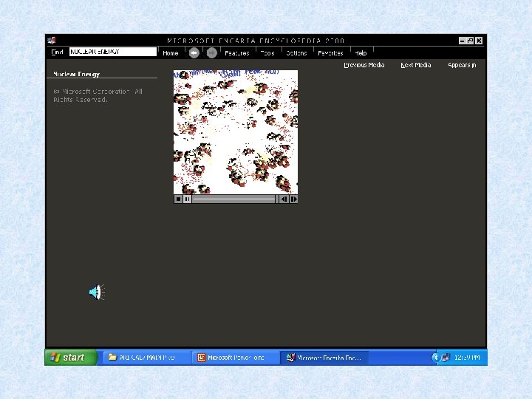Click the back arrow navigation button
Viewport: 532px width, 399px height.
click(x=194, y=53)
